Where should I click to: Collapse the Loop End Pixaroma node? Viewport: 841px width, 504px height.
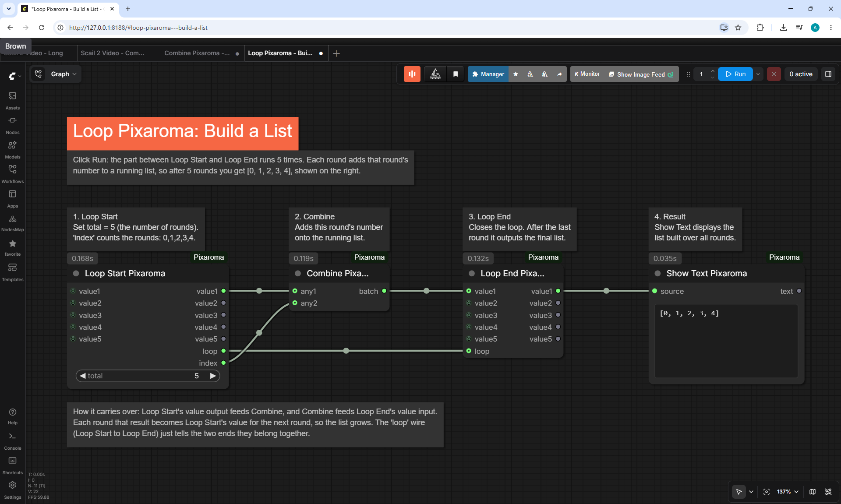click(472, 273)
